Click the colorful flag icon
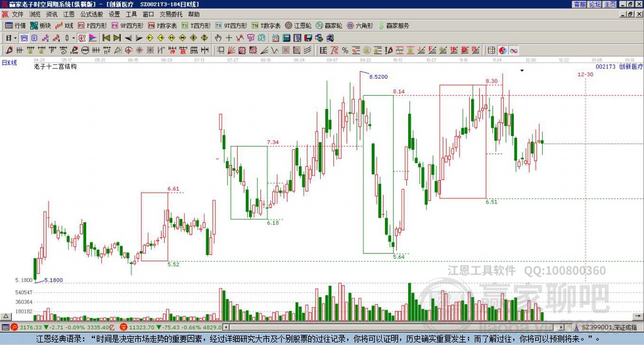 click(93, 38)
